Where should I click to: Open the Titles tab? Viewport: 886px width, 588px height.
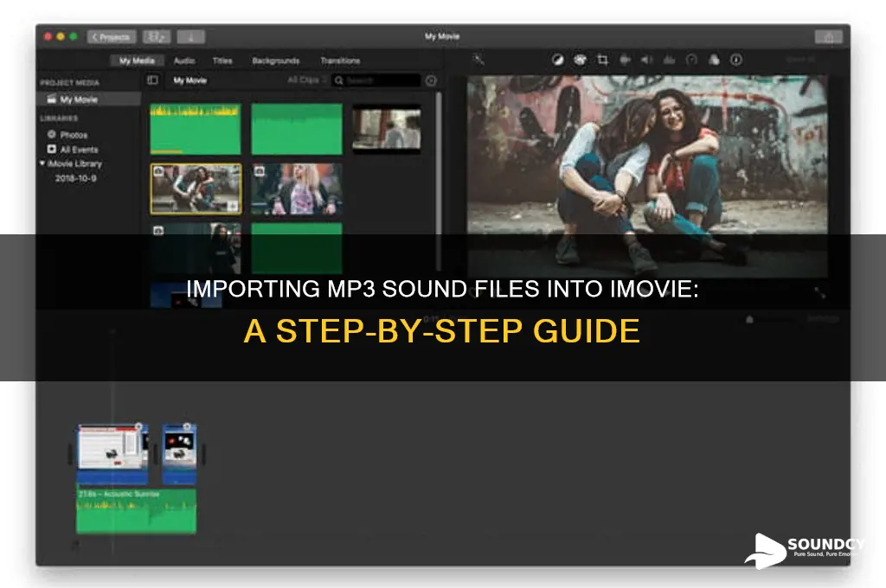(222, 61)
